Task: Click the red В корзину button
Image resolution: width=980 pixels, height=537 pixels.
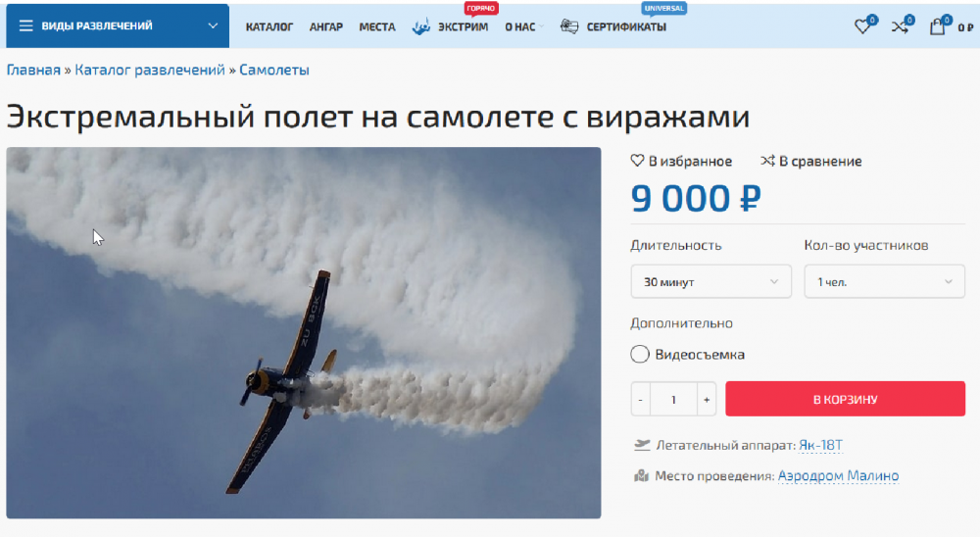Action: (845, 399)
